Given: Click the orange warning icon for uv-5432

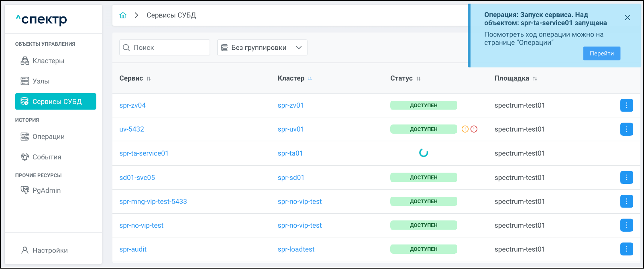Looking at the screenshot, I should coord(465,129).
